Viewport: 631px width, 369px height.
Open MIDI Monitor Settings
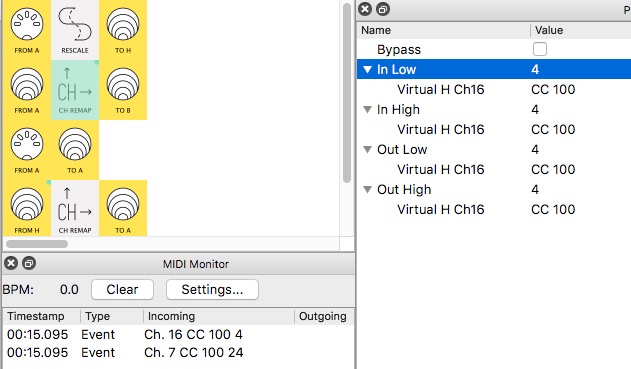(x=212, y=289)
